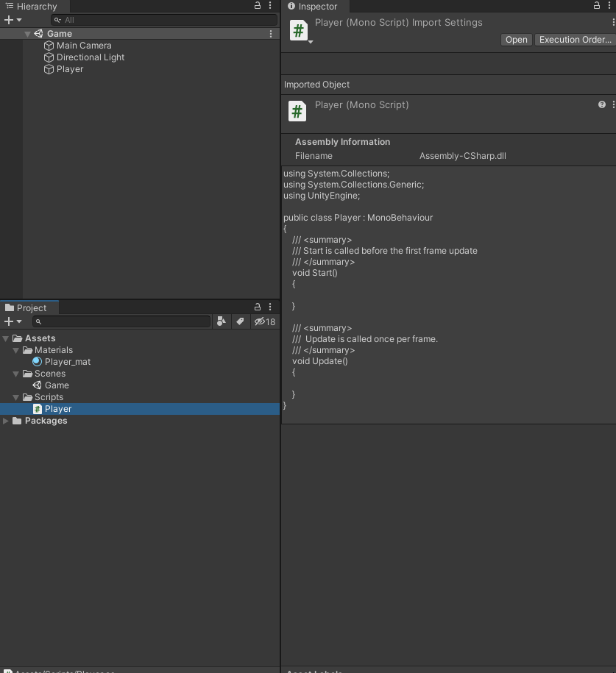Click the Unity scene icon beside Game in Project
The image size is (616, 673).
point(38,385)
